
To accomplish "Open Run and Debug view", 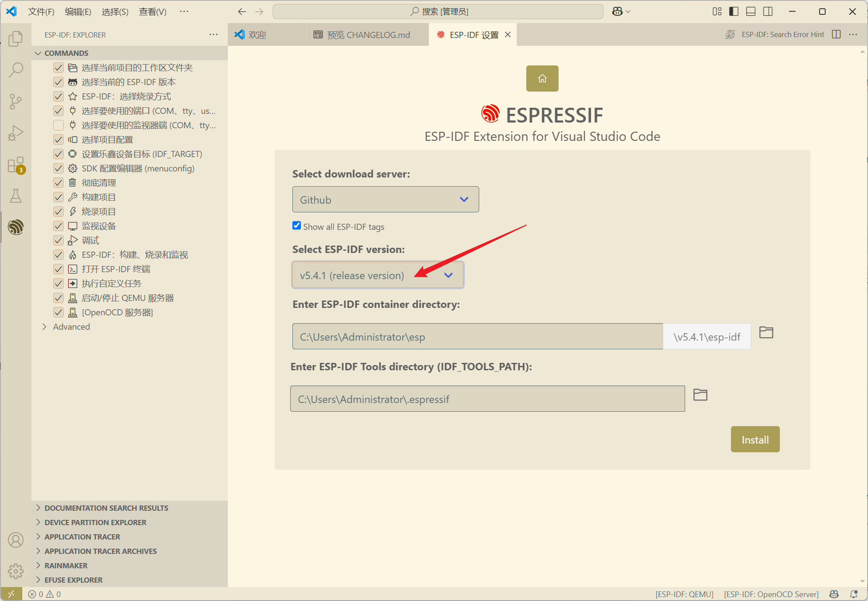I will 16,133.
